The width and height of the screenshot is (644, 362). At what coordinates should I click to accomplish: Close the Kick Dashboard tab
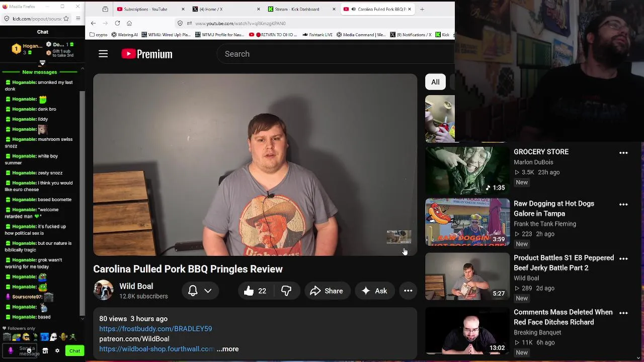[334, 9]
